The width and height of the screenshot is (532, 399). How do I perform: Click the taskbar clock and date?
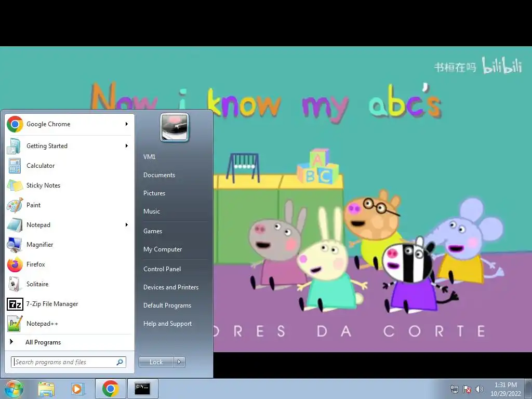click(506, 389)
